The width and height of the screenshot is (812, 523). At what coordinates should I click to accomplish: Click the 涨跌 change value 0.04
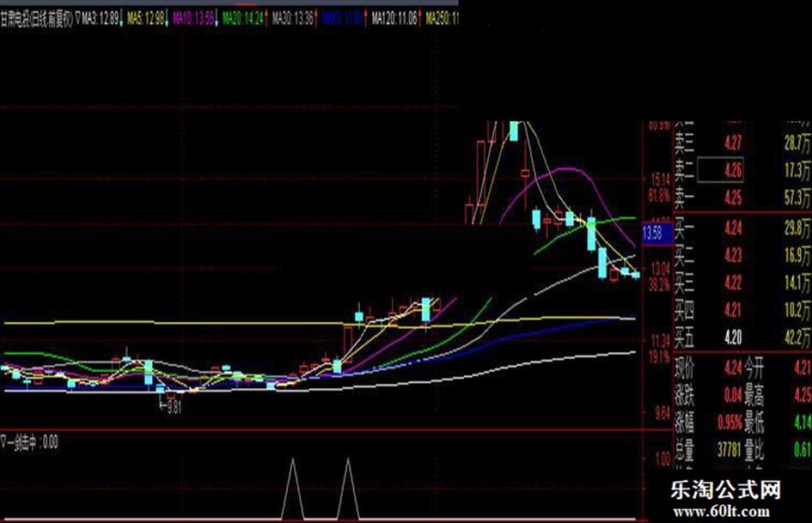tap(733, 396)
